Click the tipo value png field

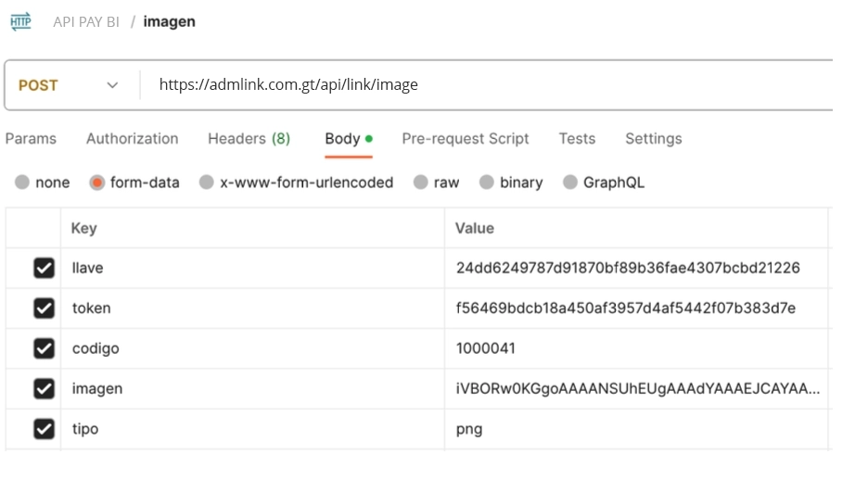[x=636, y=429]
